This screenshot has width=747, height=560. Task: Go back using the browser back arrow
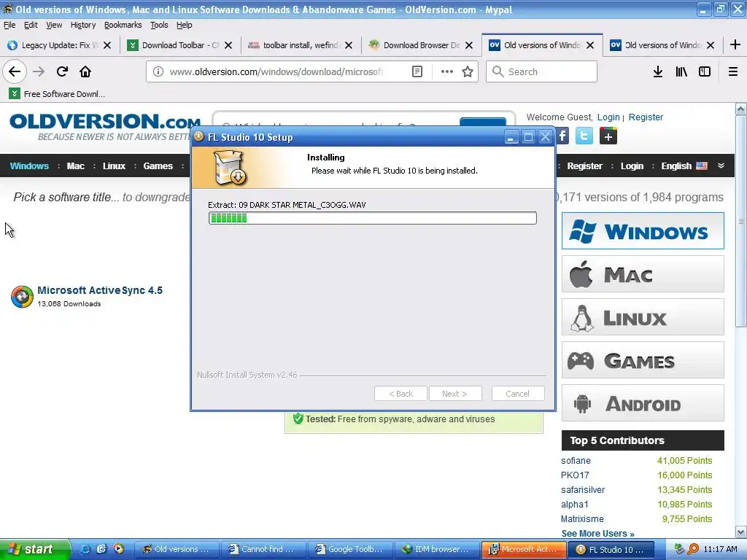point(15,71)
